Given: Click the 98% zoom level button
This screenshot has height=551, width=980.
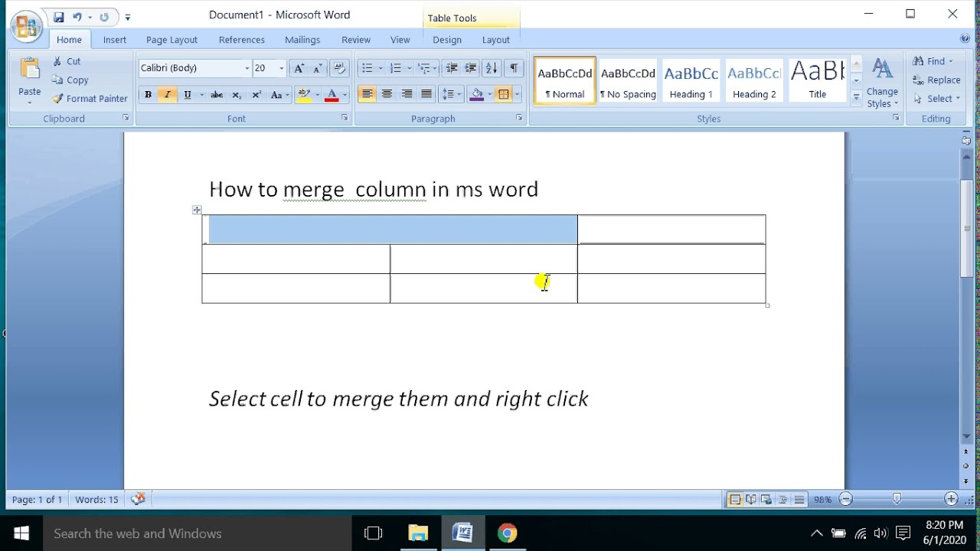Looking at the screenshot, I should point(822,500).
